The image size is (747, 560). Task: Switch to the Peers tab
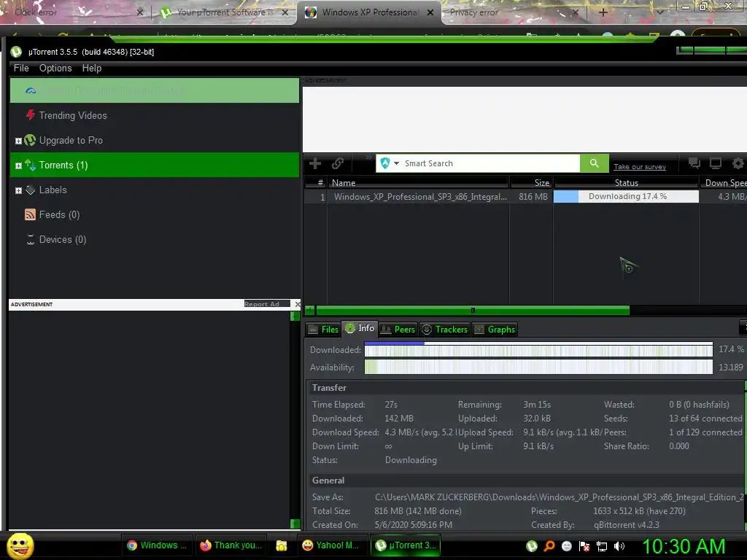[x=398, y=329]
